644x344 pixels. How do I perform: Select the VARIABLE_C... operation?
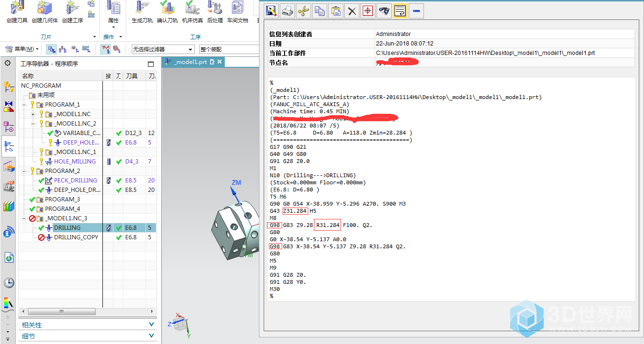(82, 133)
